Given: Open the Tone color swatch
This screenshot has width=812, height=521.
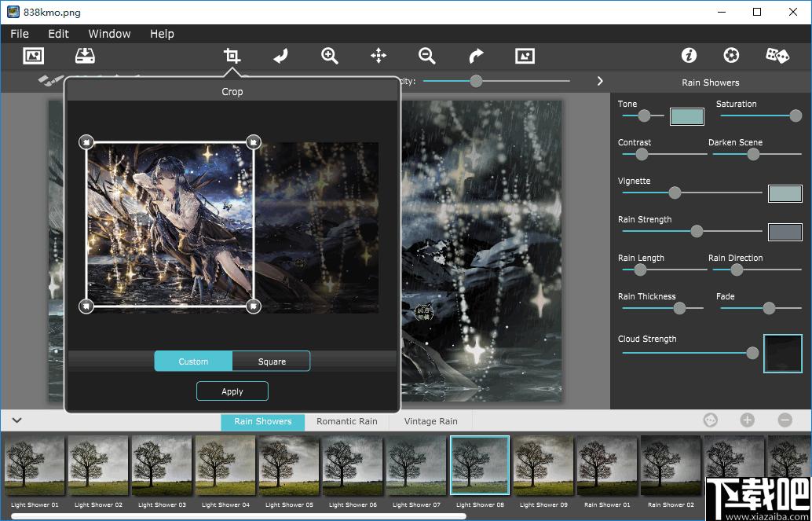Looking at the screenshot, I should tap(687, 116).
